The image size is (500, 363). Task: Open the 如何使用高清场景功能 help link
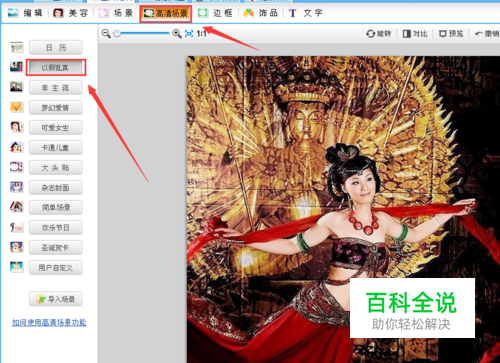coord(49,322)
